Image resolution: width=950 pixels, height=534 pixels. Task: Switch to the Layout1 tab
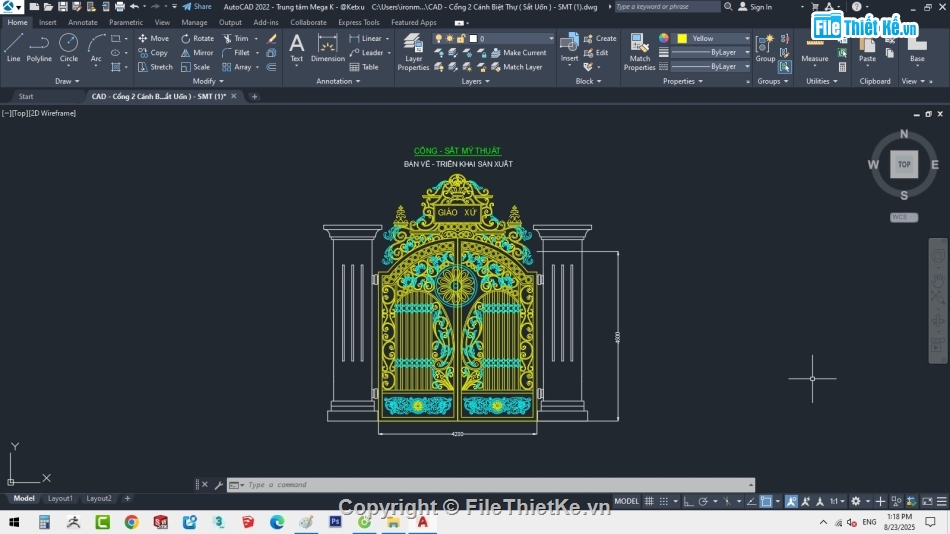[x=60, y=498]
